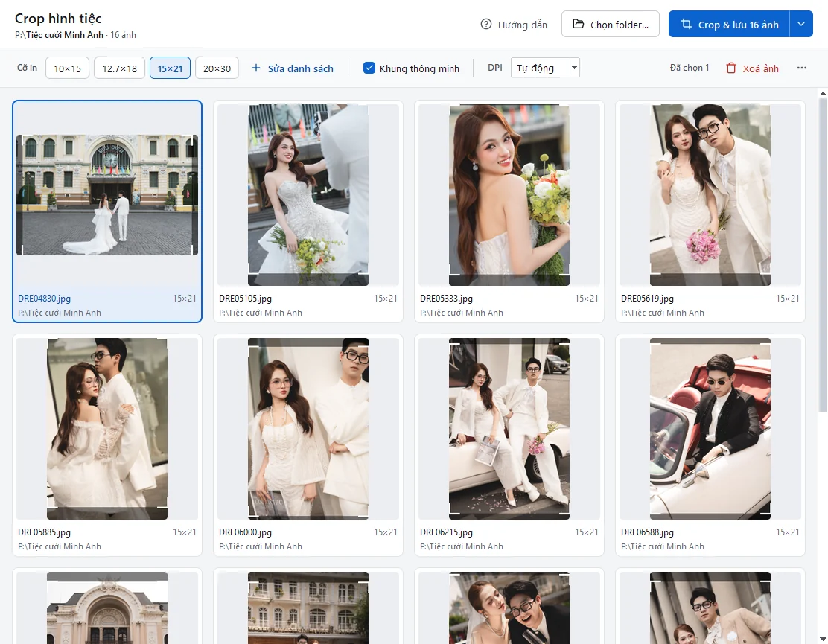Click the scrollbar down arrow
This screenshot has height=644, width=828.
[823, 639]
